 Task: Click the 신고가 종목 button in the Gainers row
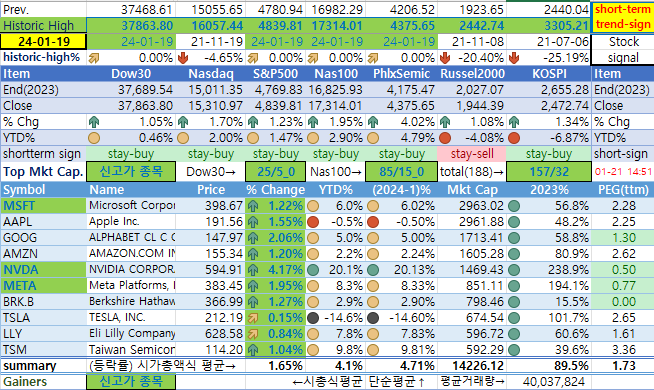pyautogui.click(x=131, y=382)
